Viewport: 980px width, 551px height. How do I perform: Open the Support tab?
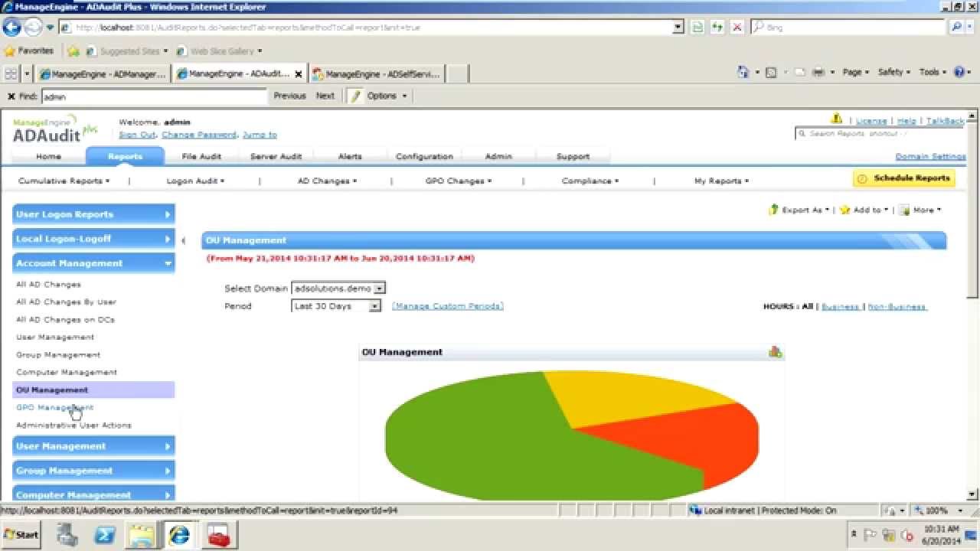pyautogui.click(x=573, y=156)
